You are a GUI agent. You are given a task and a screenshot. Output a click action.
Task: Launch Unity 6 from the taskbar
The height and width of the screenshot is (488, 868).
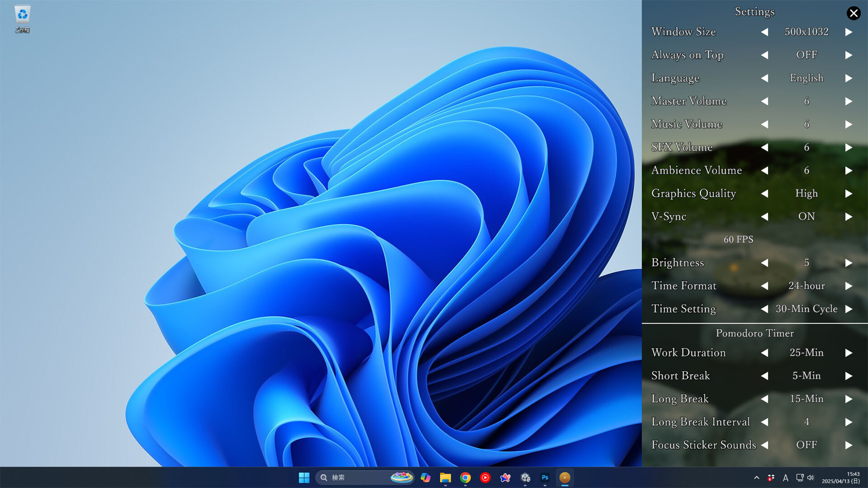[525, 478]
